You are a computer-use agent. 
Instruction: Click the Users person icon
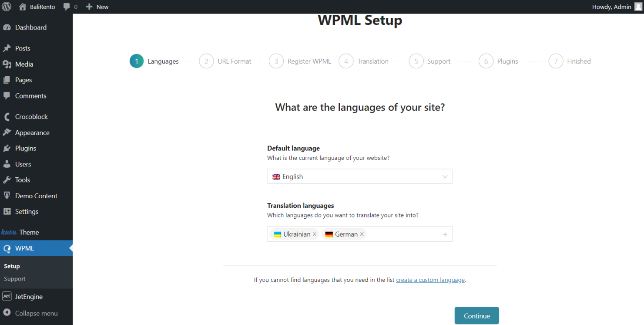click(7, 164)
